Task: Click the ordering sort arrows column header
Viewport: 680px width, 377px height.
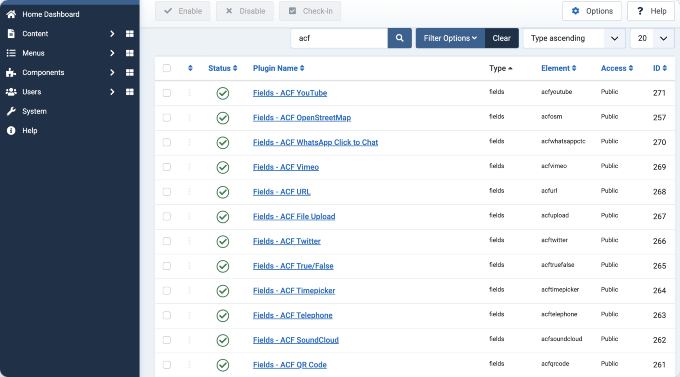Action: click(x=190, y=68)
